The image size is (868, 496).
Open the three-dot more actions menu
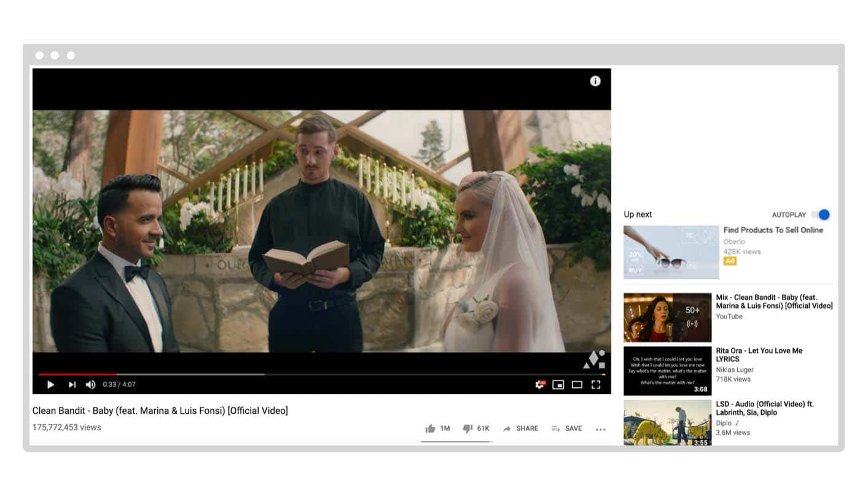click(x=600, y=429)
